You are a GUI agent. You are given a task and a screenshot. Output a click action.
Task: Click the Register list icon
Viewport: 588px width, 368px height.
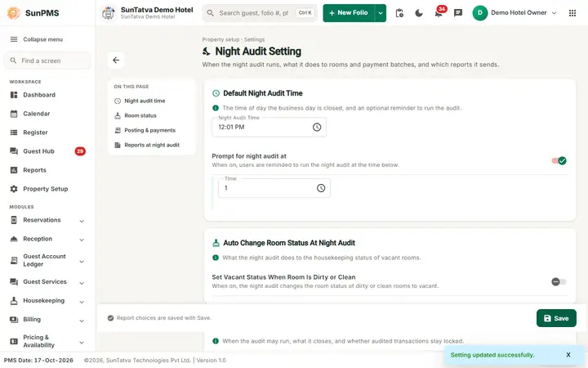point(14,132)
